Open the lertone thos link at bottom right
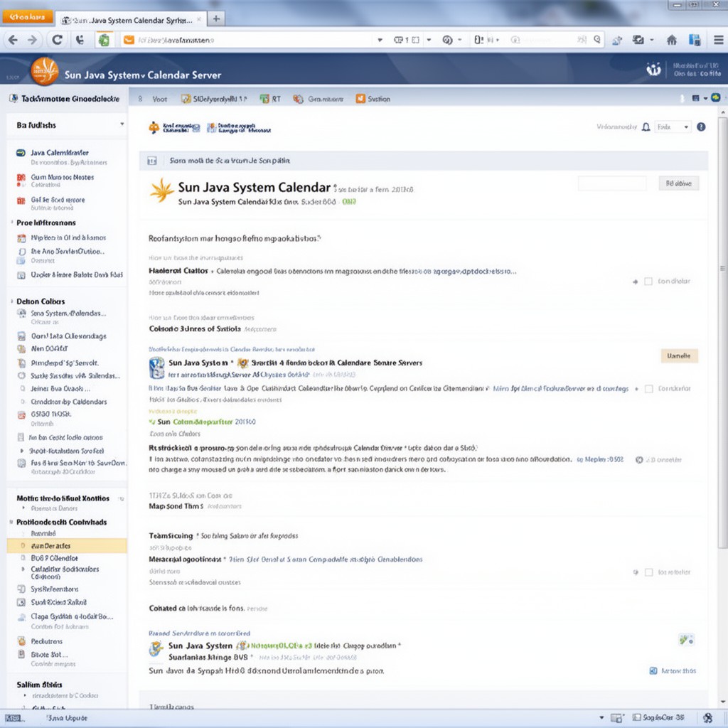 (678, 671)
